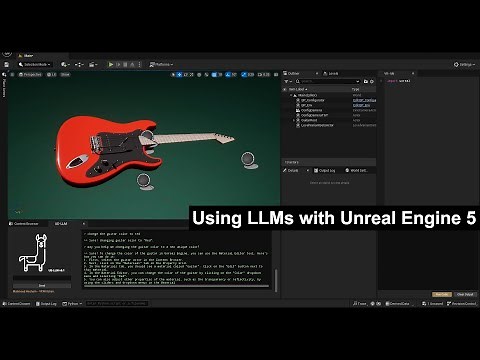This screenshot has height=360, width=480.
Task: Create a new folder in the Outliner
Action: click(x=366, y=81)
